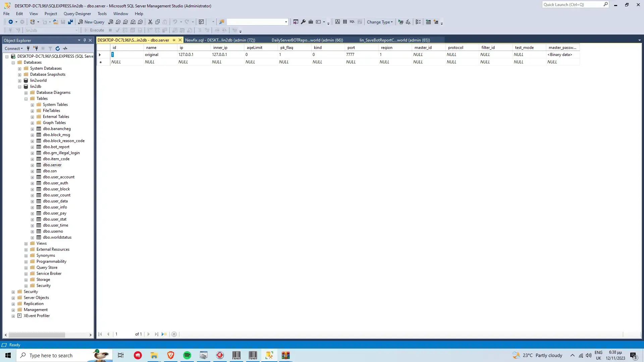Navigate backward with the blue arrow
Image resolution: width=644 pixels, height=362 pixels.
(11, 22)
